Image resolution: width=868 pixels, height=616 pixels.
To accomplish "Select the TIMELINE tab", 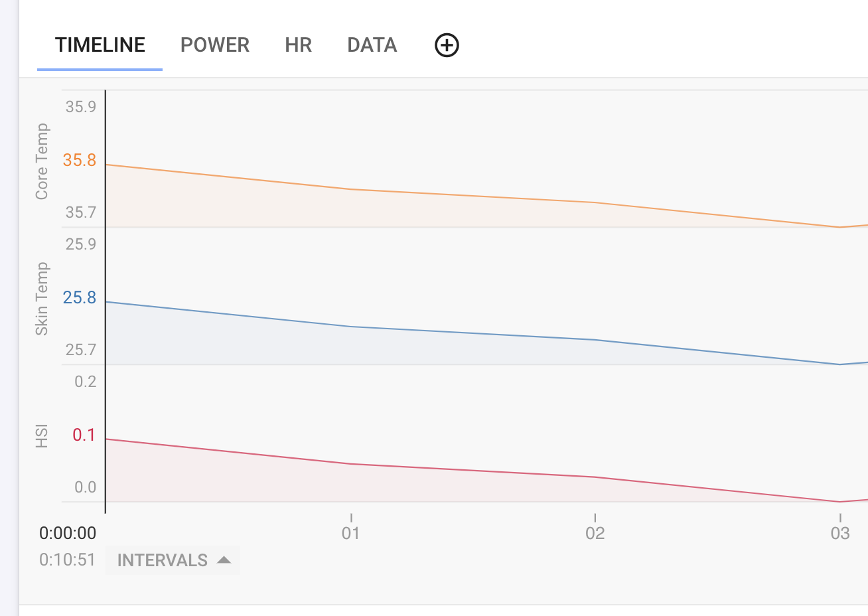I will [x=100, y=45].
